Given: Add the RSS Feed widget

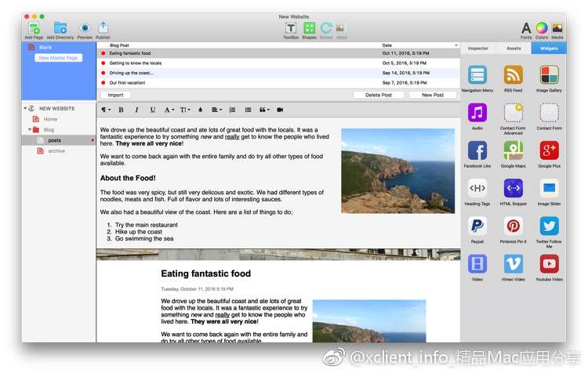Looking at the screenshot, I should pyautogui.click(x=514, y=75).
